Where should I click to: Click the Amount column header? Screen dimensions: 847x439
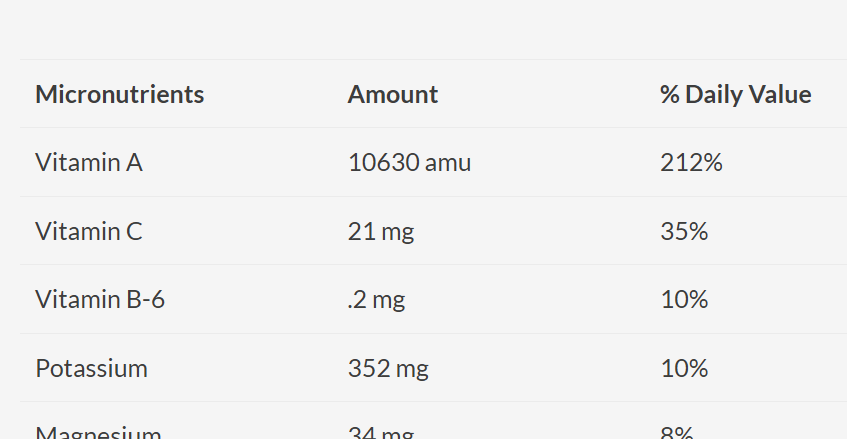(x=392, y=95)
